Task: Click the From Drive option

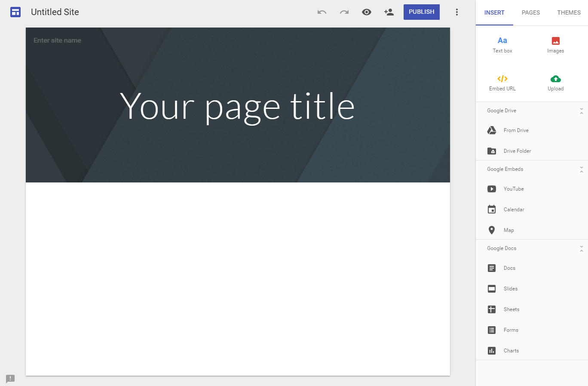Action: point(516,130)
